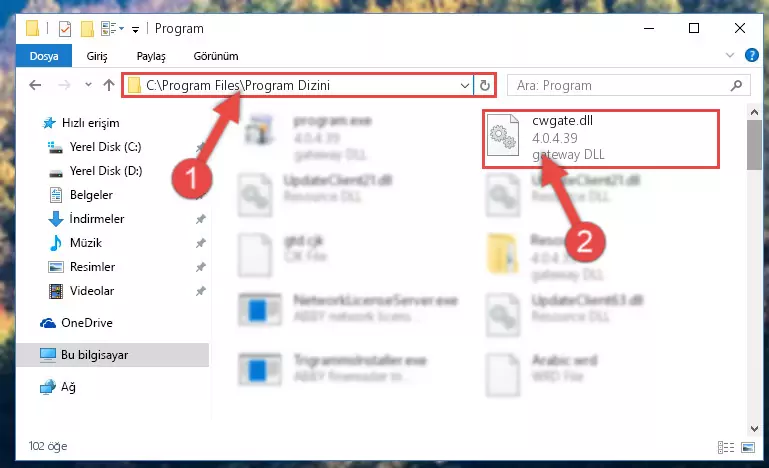Click the search magnifier icon
Screen dimensions: 769x468
pyautogui.click(x=736, y=86)
